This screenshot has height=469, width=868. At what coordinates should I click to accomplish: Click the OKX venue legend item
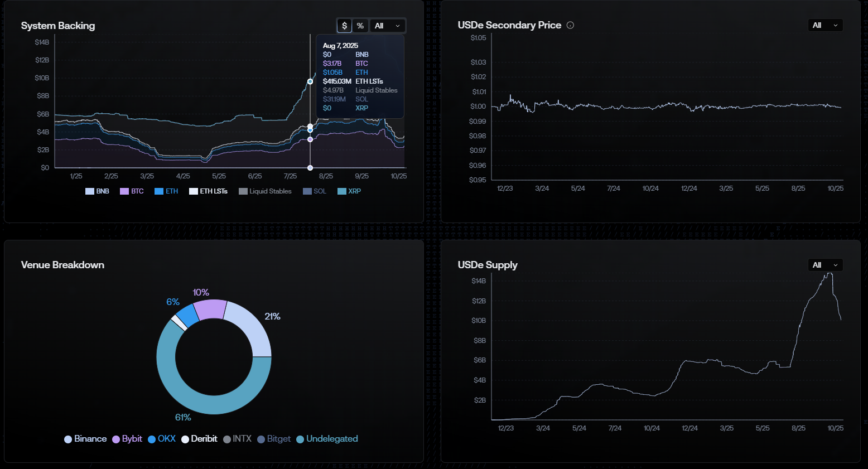(162, 439)
